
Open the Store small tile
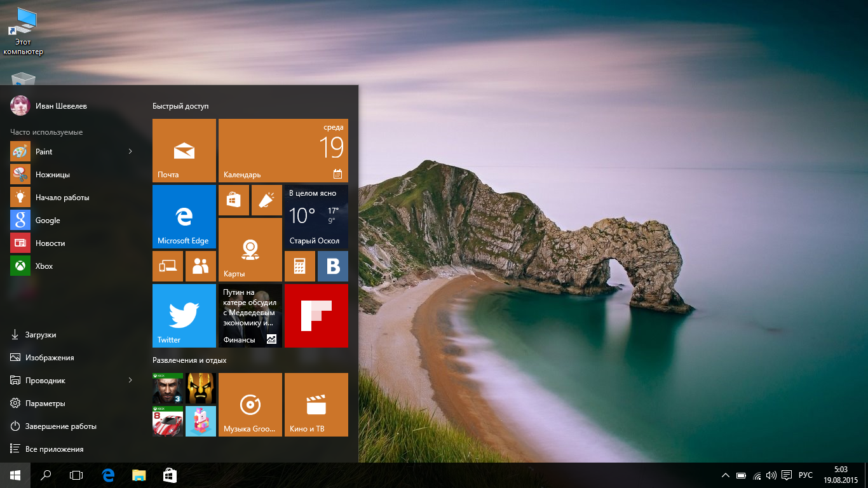pyautogui.click(x=234, y=200)
